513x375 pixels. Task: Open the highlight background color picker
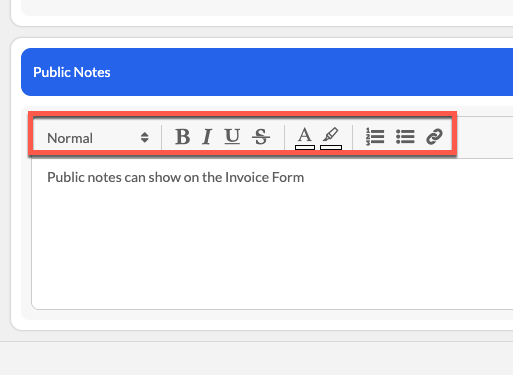[331, 138]
